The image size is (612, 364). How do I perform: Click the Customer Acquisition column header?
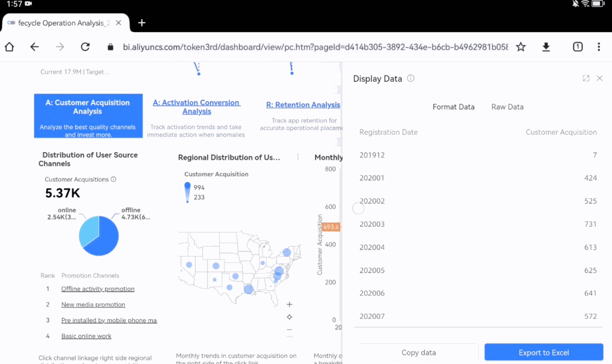(561, 132)
